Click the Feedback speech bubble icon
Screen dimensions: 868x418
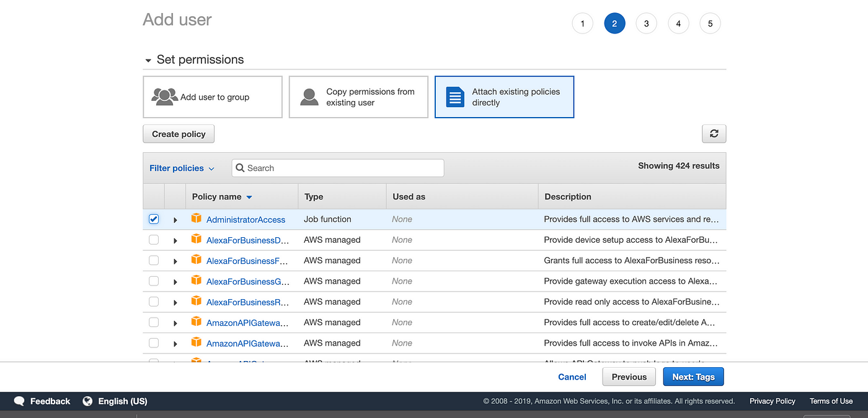tap(19, 401)
